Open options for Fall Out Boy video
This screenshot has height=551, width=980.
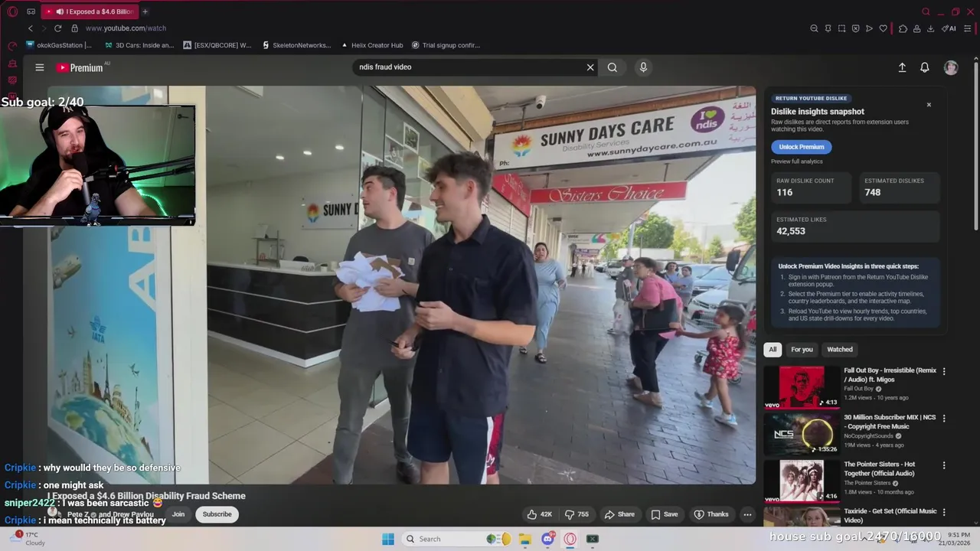pos(944,371)
